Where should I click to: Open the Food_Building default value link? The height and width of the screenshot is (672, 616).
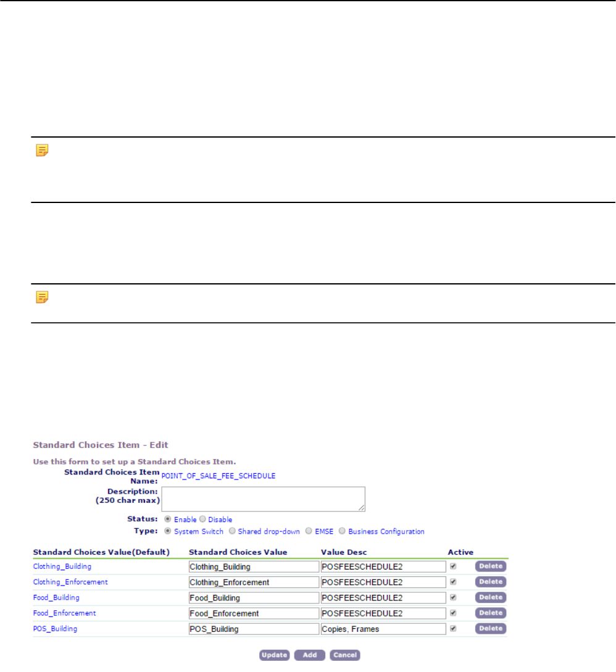[x=56, y=597]
